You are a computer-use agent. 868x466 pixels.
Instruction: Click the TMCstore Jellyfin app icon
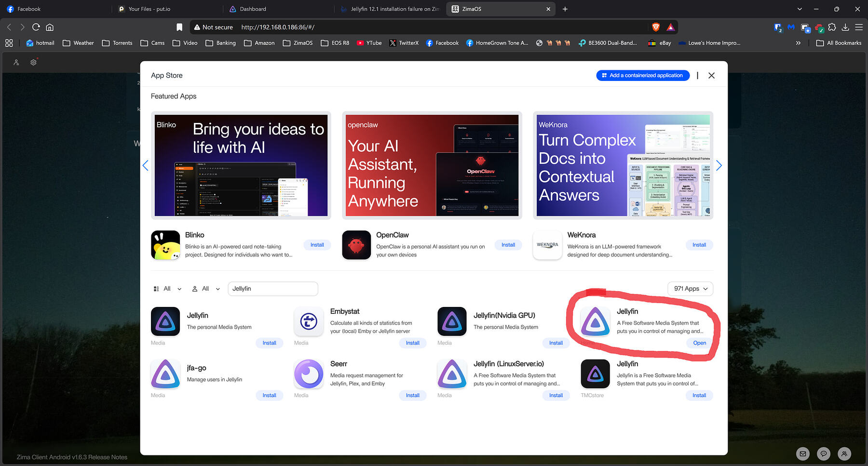click(x=595, y=374)
